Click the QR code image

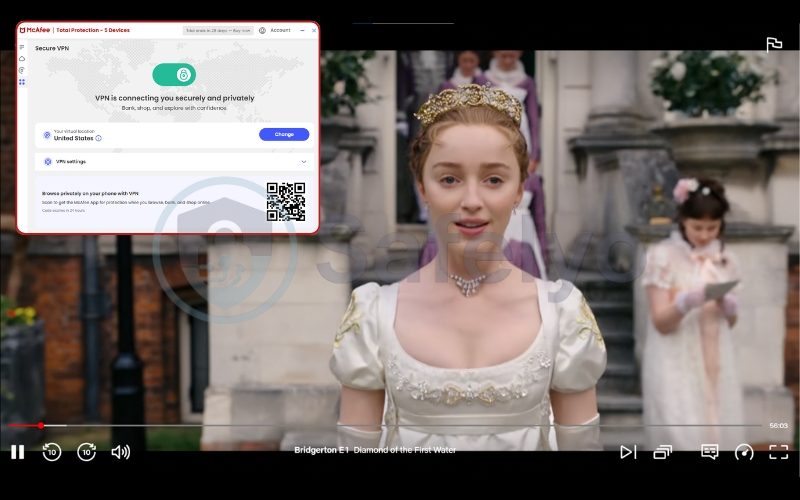tap(286, 202)
